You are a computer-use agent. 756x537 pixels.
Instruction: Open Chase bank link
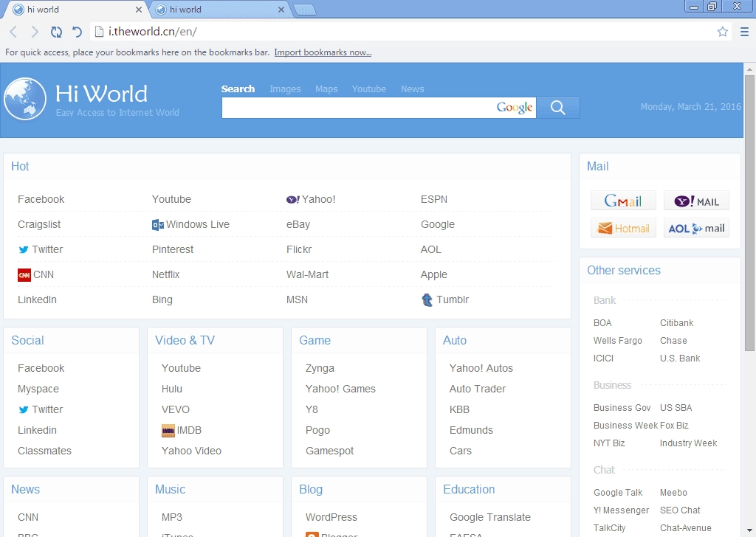pyautogui.click(x=673, y=341)
